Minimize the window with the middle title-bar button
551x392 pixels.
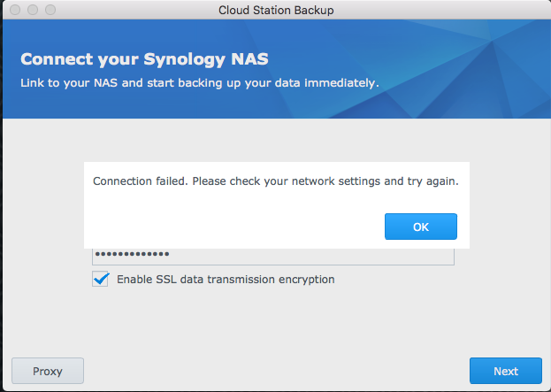[x=29, y=10]
